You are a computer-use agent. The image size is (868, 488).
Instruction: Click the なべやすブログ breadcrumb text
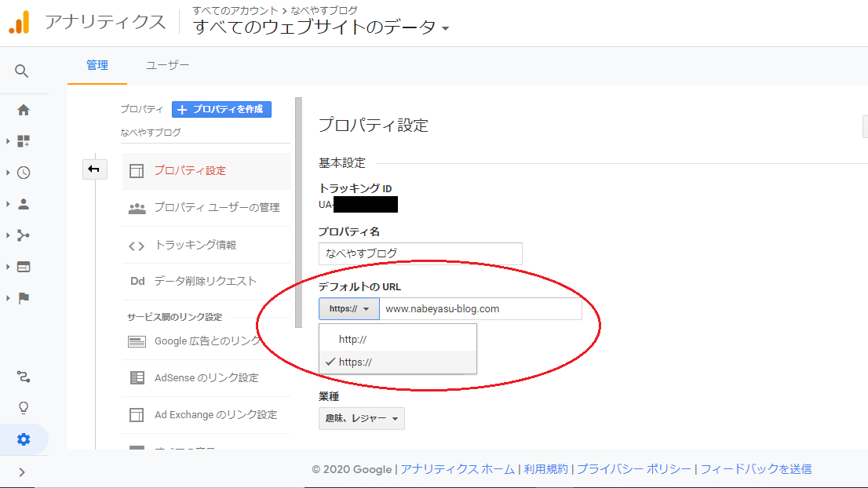tap(324, 10)
